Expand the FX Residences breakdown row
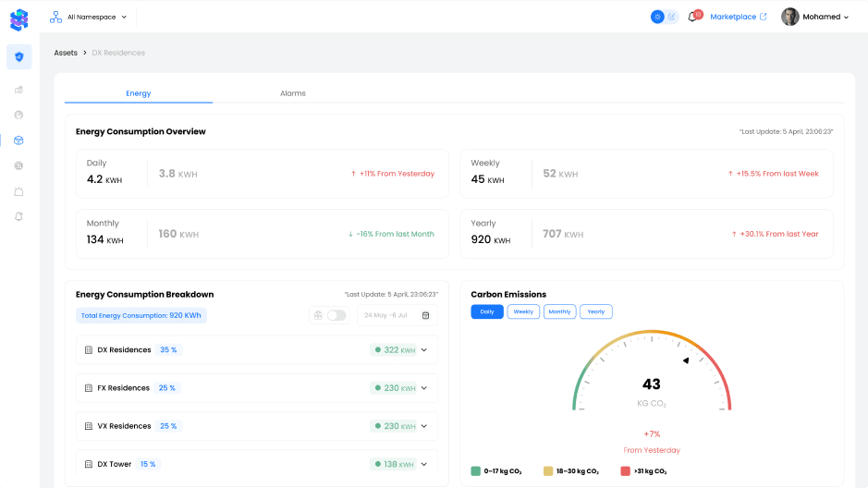 424,388
